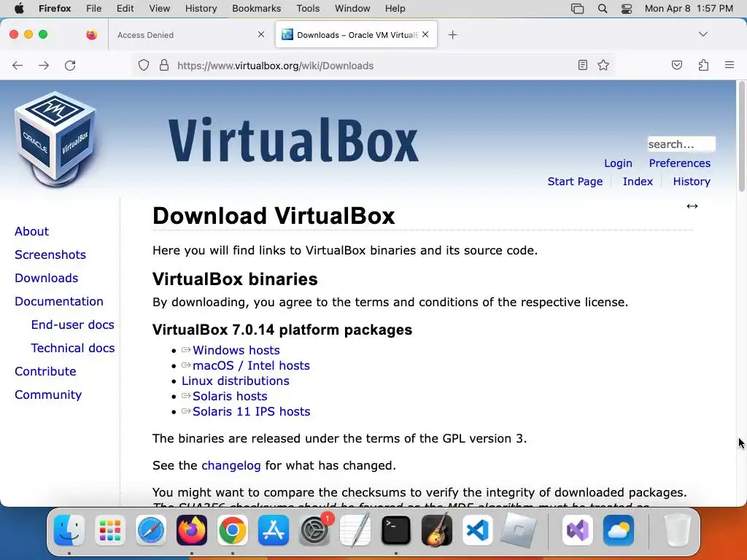Open the Firefox hamburger menu

click(x=729, y=65)
